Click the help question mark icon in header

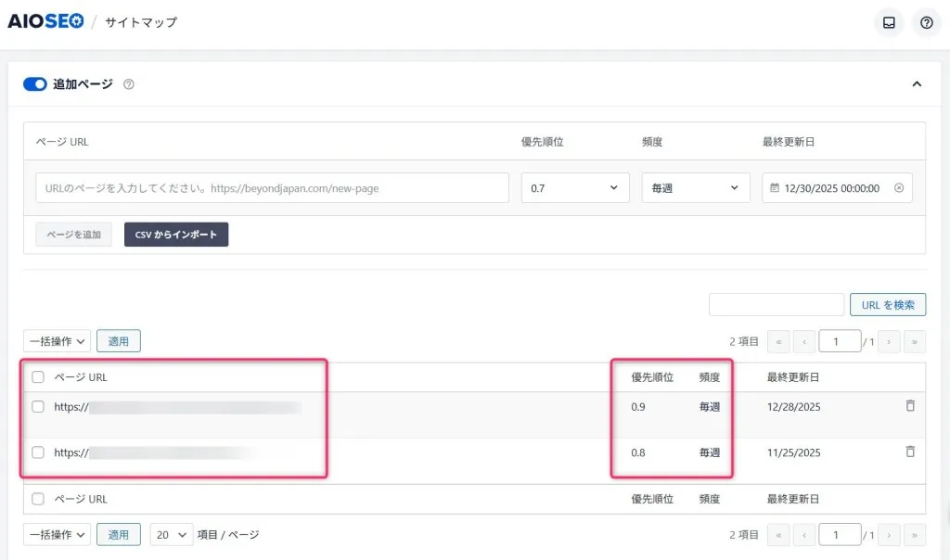pos(926,23)
